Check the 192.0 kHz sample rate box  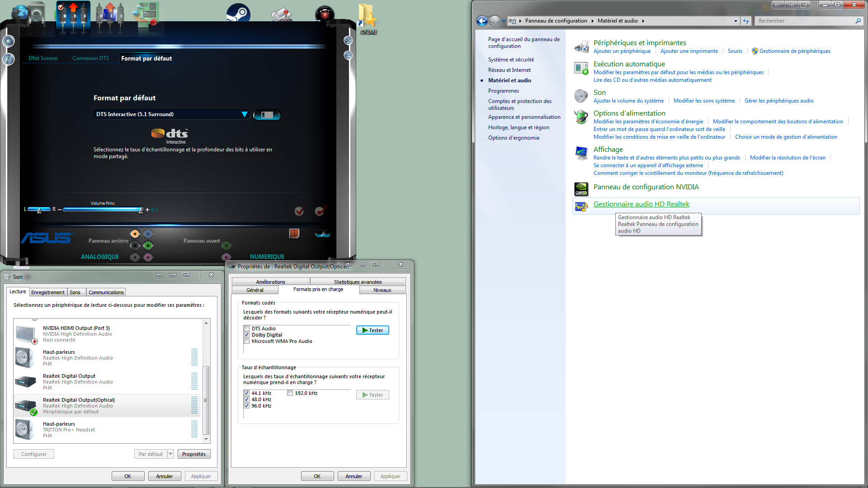[290, 393]
